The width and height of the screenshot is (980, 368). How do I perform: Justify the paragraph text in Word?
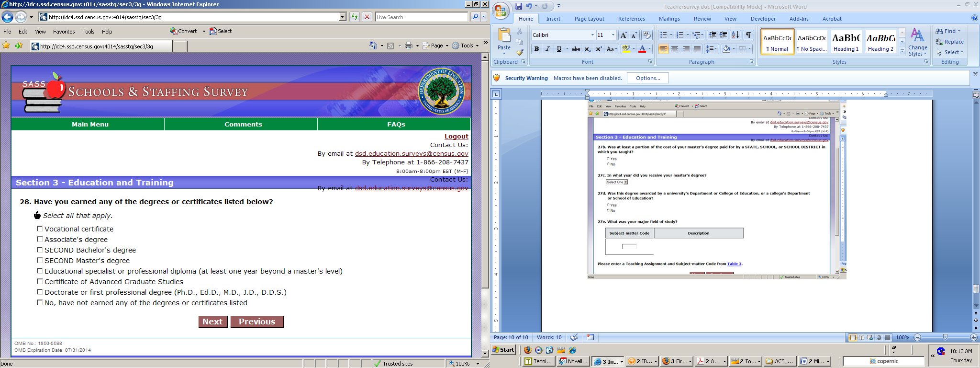[697, 49]
